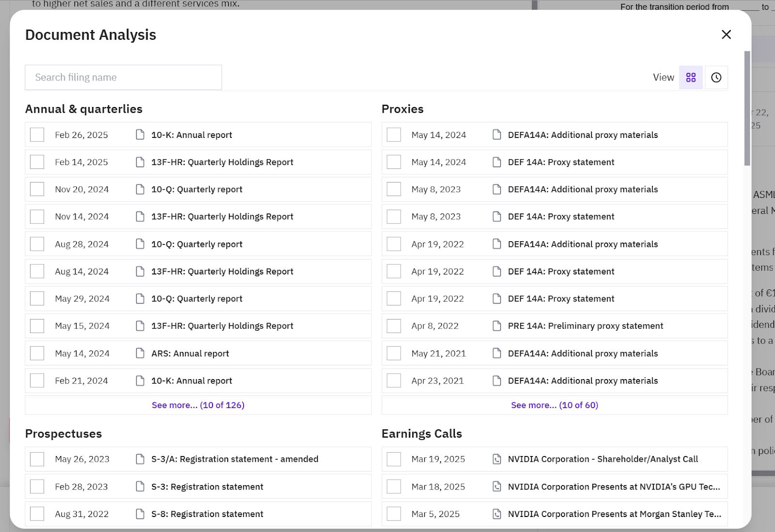775x532 pixels.
Task: Open 13F-HR report from Feb 14, 2025
Action: point(222,162)
